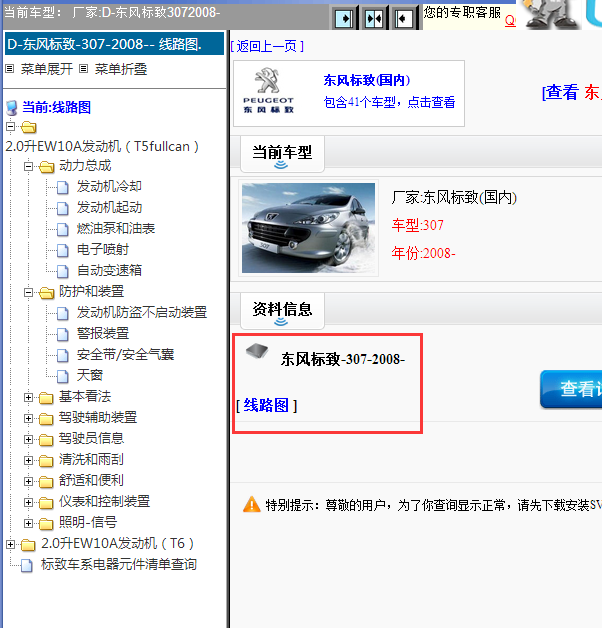Open the 发动机起动 tree item

109,207
